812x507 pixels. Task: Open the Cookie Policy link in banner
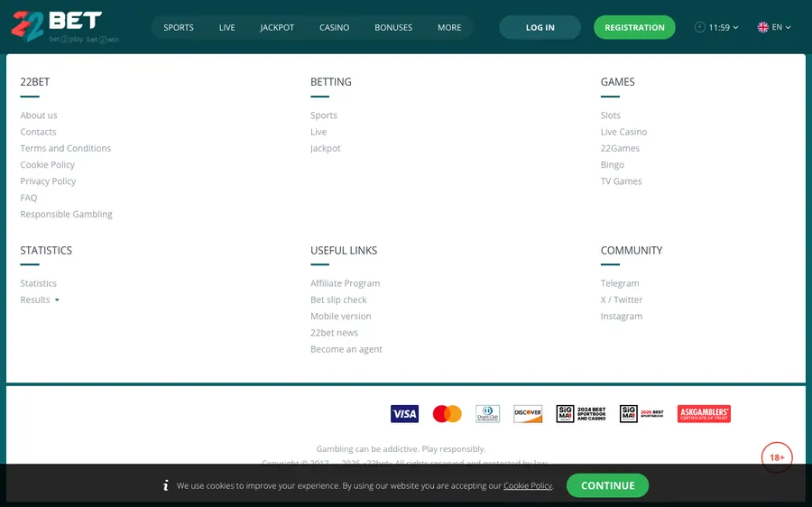[528, 485]
